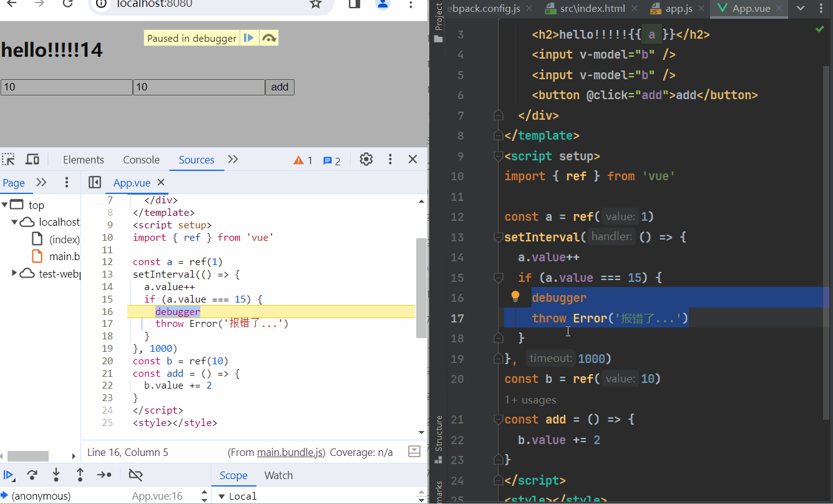Collapse the localhost tree node

tap(15, 222)
